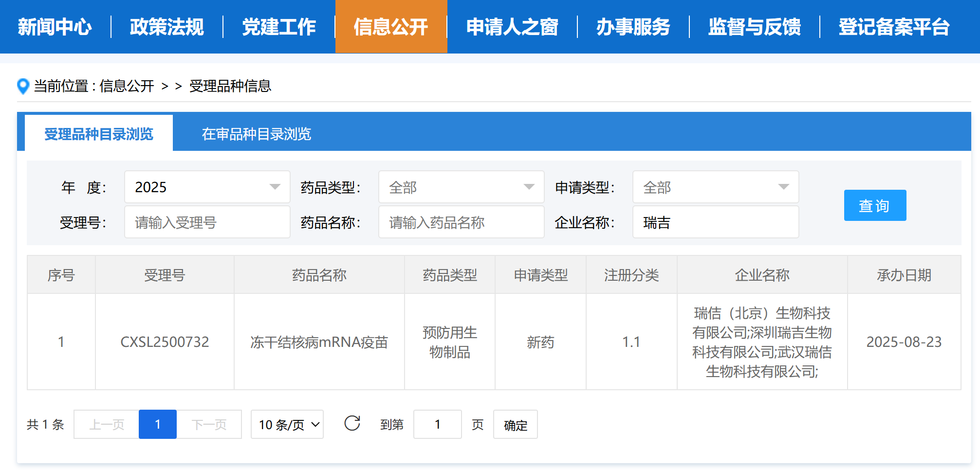Navigate to 办事服务 section
Image resolution: width=980 pixels, height=470 pixels.
click(x=633, y=27)
